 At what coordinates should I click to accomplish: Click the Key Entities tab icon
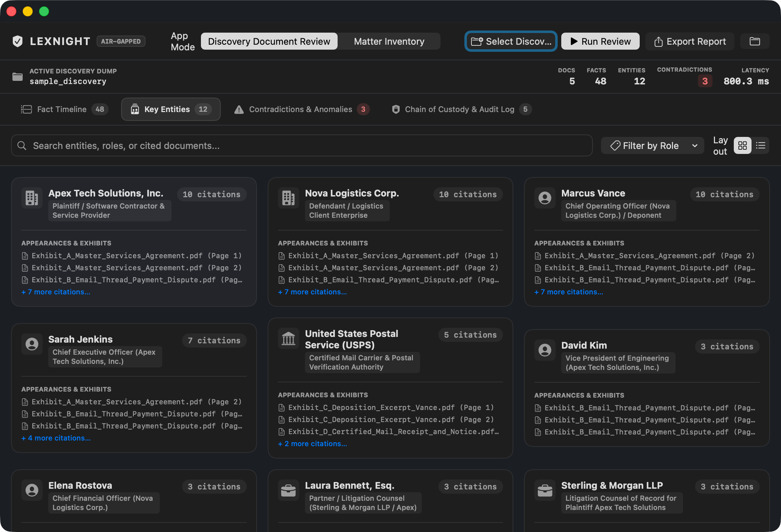[135, 109]
